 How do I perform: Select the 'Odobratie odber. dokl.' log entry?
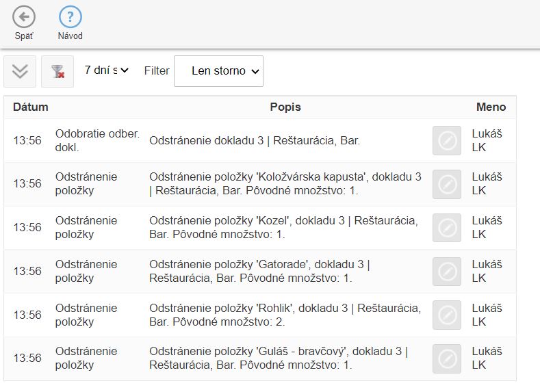[97, 140]
